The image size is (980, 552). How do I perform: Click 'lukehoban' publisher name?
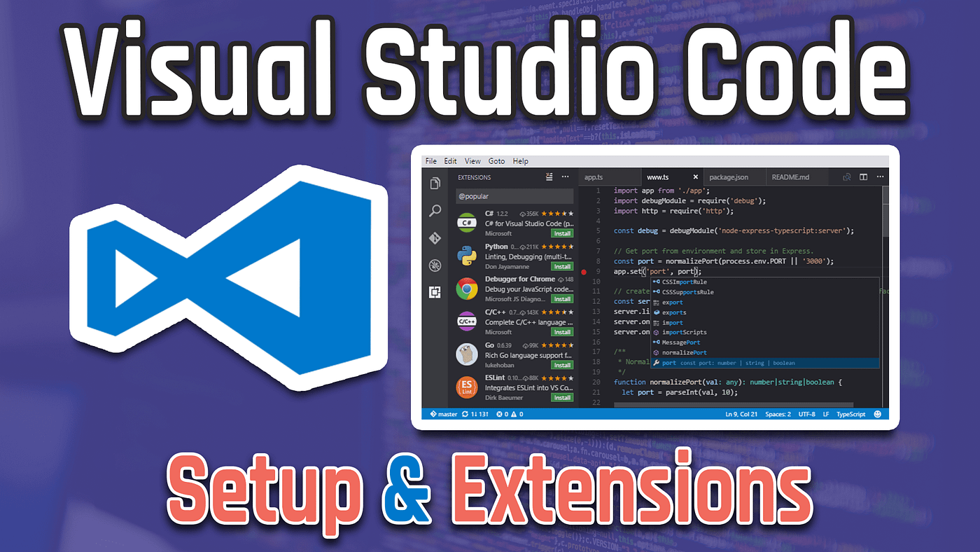[499, 365]
